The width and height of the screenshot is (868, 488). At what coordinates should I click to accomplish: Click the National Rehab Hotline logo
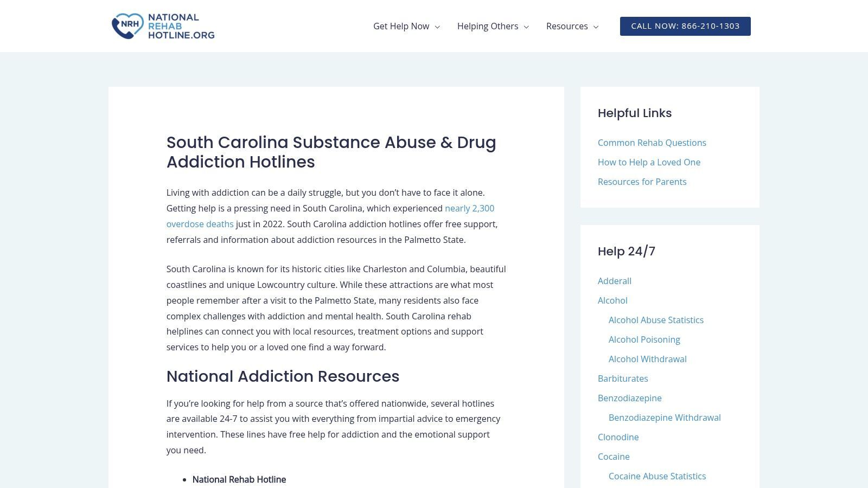click(x=163, y=26)
